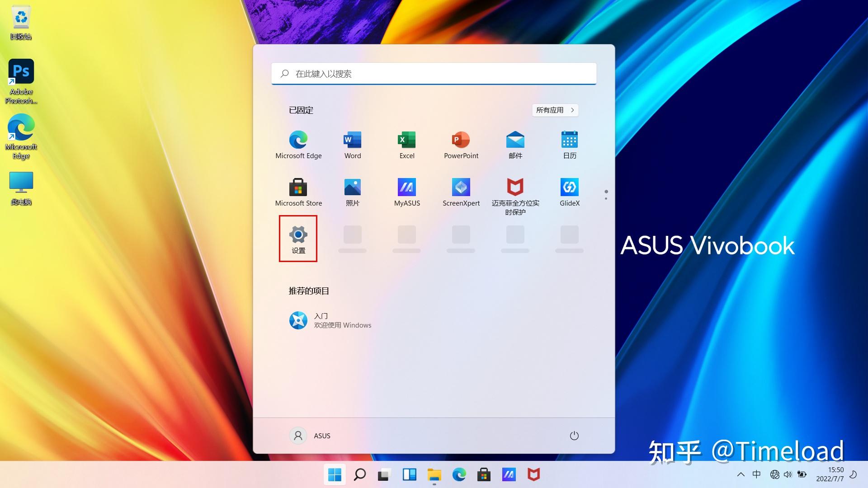Select 回收站 Recycle Bin desktop icon
Image resolution: width=868 pixels, height=488 pixels.
[21, 23]
